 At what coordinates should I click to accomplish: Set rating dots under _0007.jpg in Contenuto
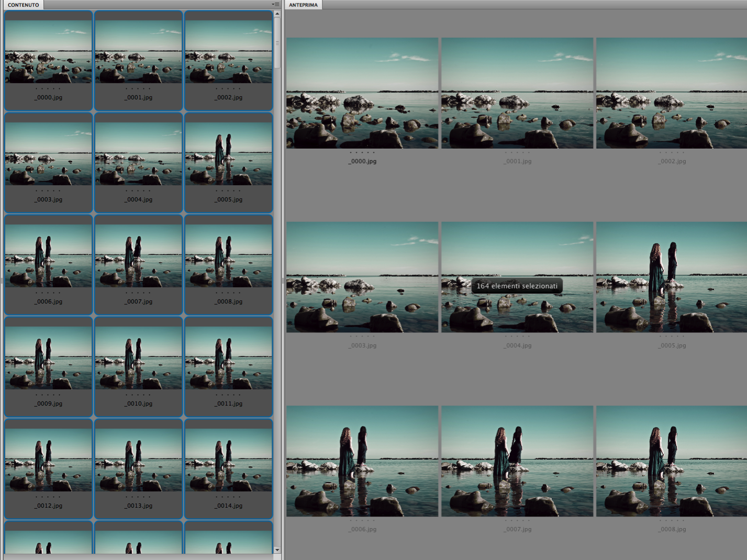point(138,293)
